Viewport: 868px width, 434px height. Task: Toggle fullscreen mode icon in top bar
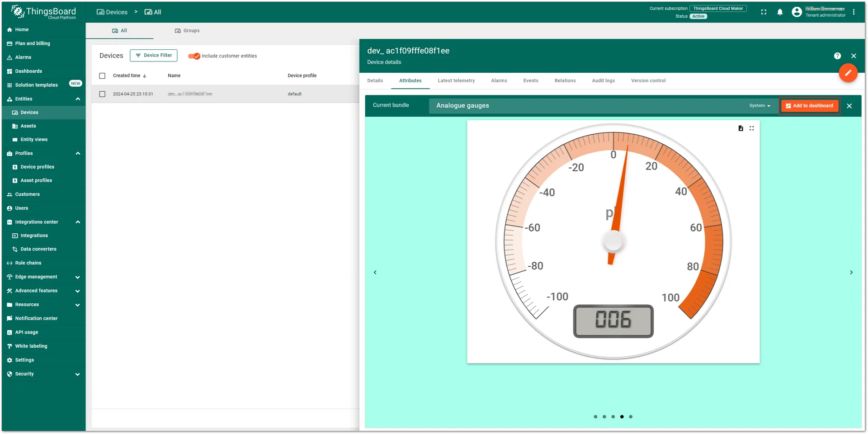(764, 12)
